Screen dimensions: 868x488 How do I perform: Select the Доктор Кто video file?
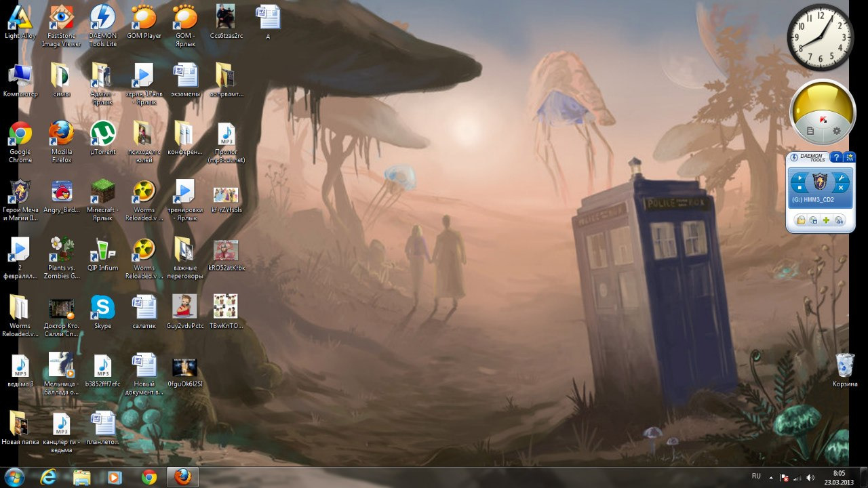pyautogui.click(x=62, y=317)
